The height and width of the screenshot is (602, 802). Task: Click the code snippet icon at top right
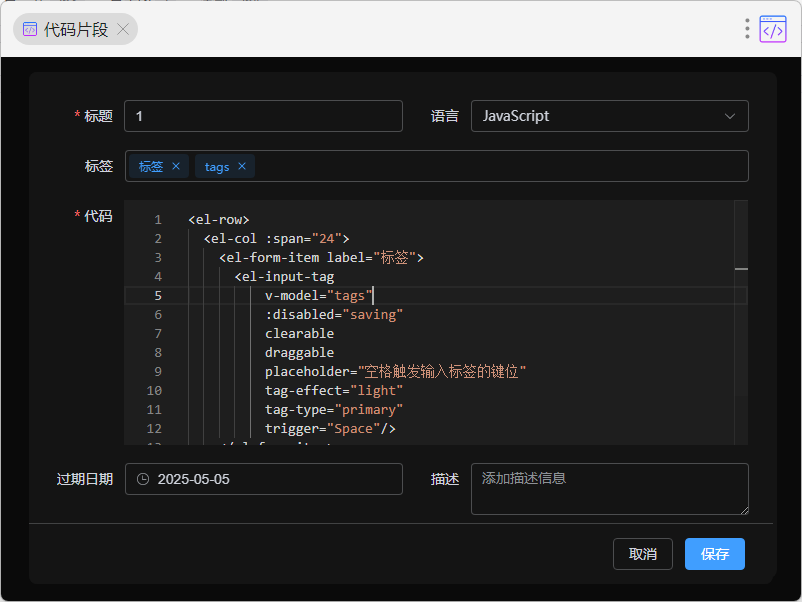773,29
